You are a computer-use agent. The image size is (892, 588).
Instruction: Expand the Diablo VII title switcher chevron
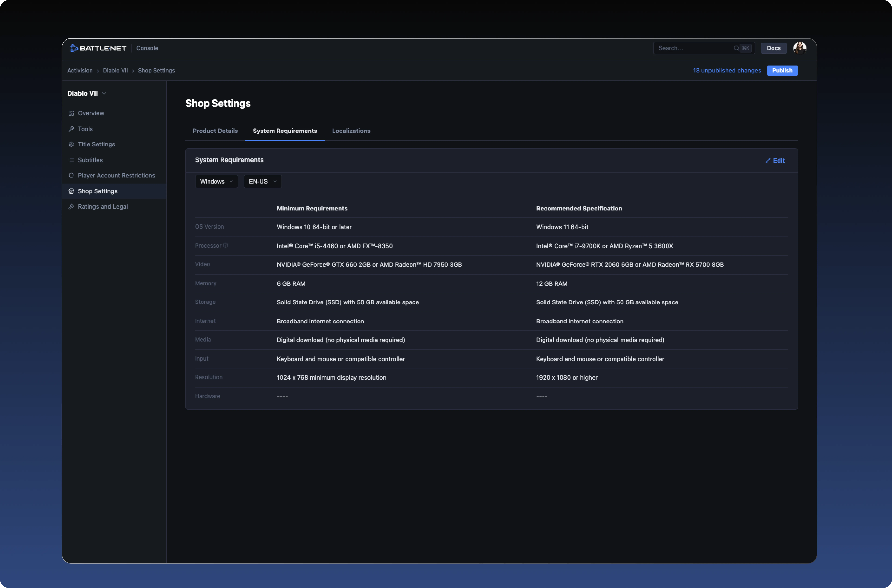(x=104, y=93)
